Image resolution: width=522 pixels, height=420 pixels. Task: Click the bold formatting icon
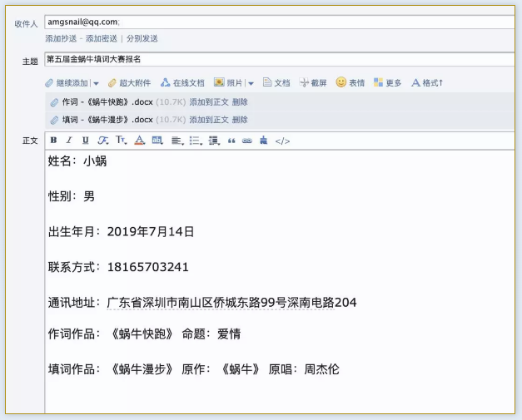coord(53,141)
